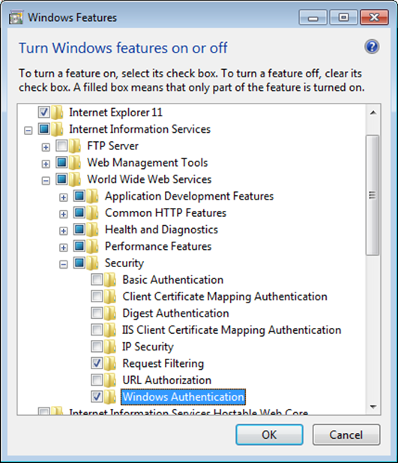Click the Digest Authentication folder icon
This screenshot has width=398, height=463.
point(110,313)
